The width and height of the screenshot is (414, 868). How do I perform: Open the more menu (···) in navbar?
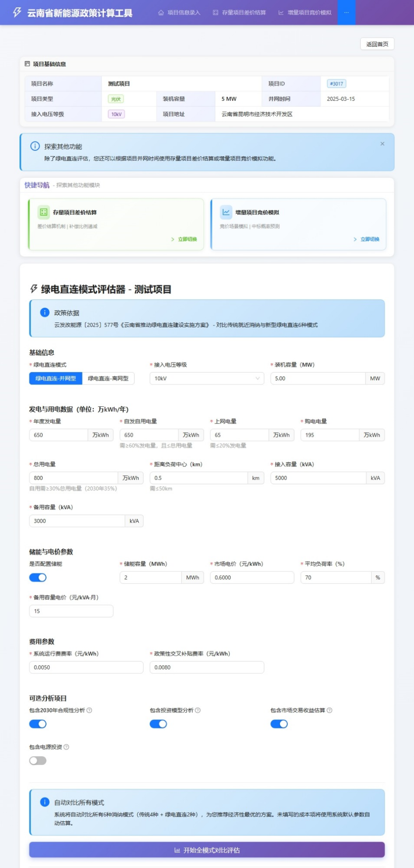[346, 12]
